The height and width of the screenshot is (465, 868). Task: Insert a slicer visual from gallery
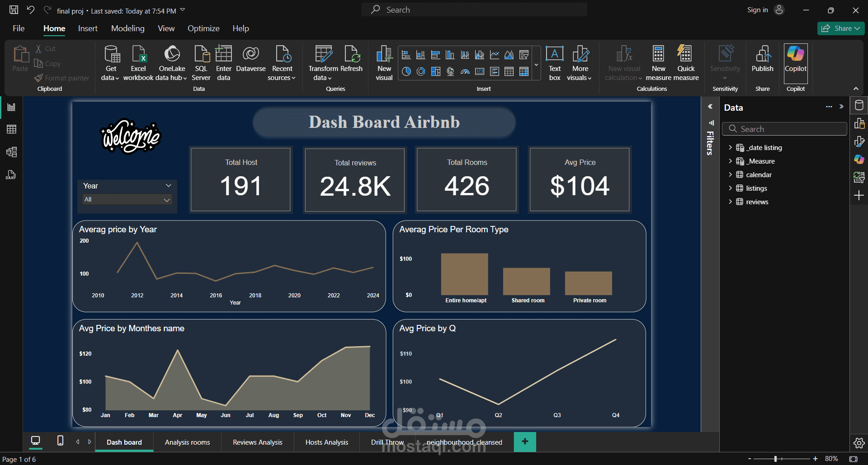[x=524, y=55]
